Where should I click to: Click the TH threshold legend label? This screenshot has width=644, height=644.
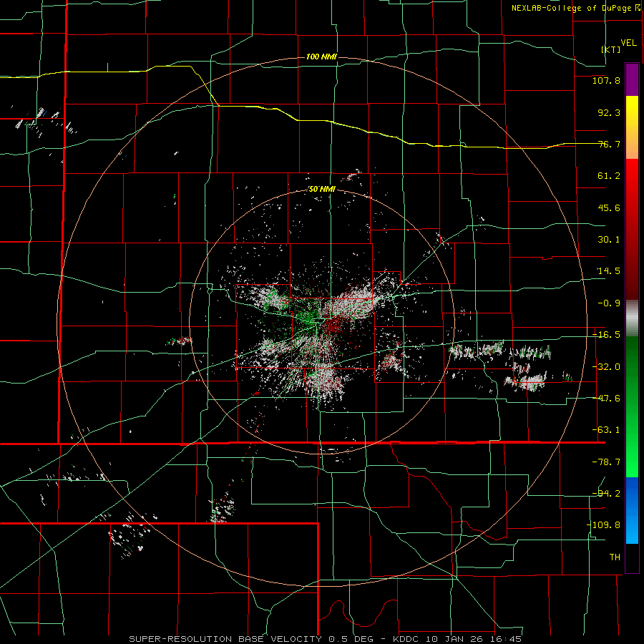tap(615, 557)
